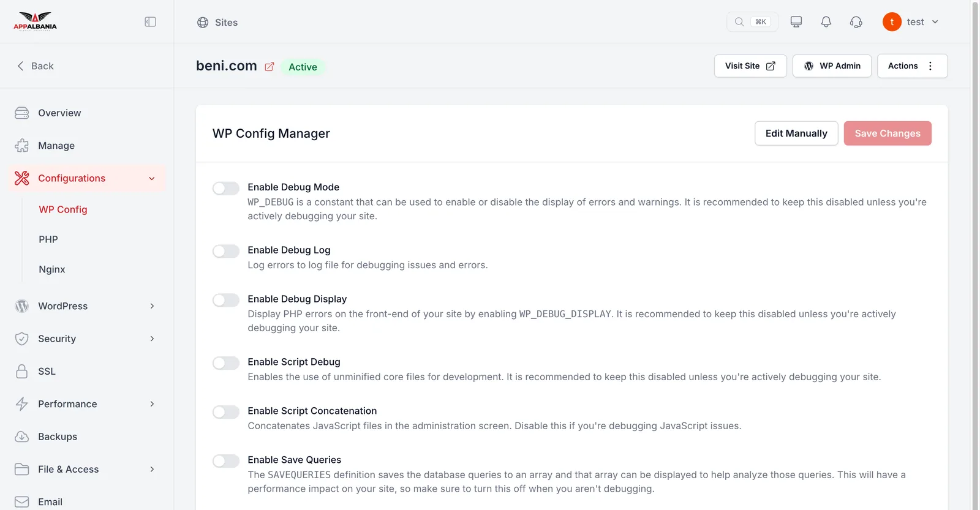Click the Performance lightning icon
The width and height of the screenshot is (980, 510).
(x=22, y=404)
